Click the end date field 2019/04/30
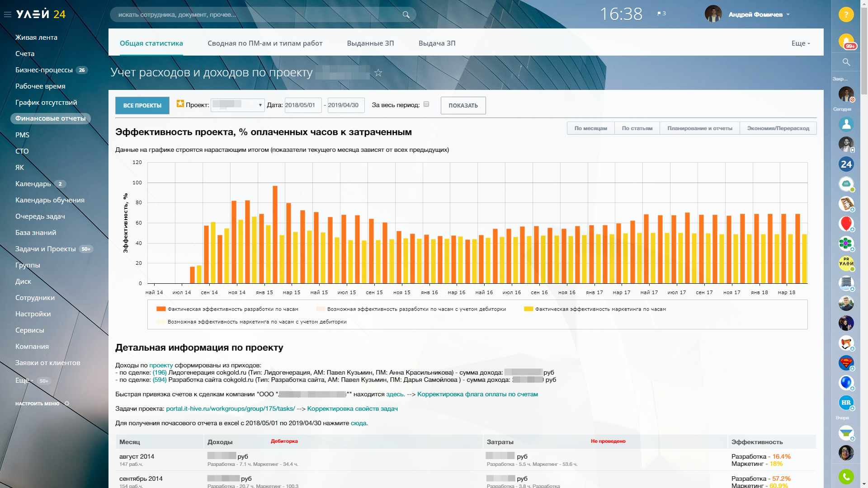The height and width of the screenshot is (488, 868). [346, 105]
